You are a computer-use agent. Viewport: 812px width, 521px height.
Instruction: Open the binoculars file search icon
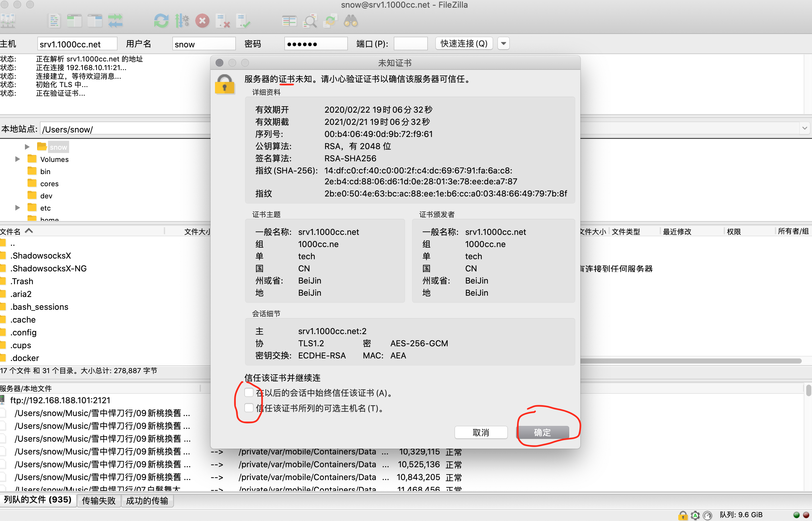point(351,21)
